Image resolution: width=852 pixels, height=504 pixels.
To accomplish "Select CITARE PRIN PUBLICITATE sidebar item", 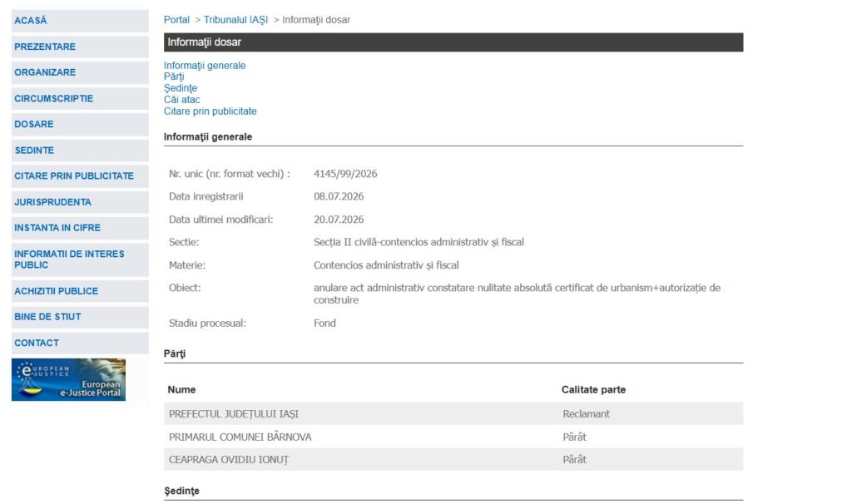I will tap(80, 176).
